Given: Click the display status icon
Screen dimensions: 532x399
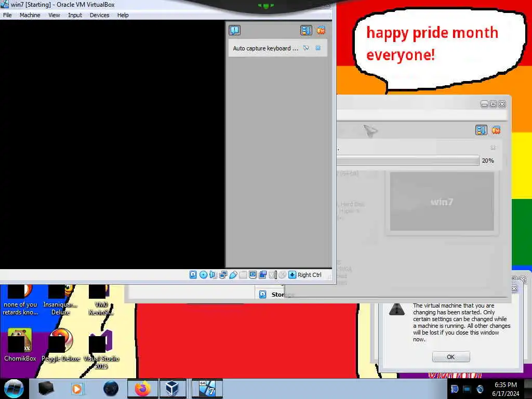Looking at the screenshot, I should point(253,274).
